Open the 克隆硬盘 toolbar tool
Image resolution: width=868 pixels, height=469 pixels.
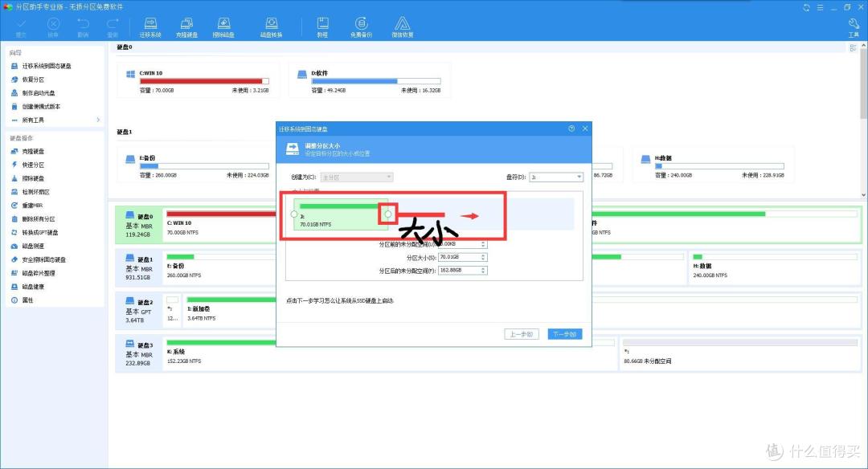tap(186, 27)
